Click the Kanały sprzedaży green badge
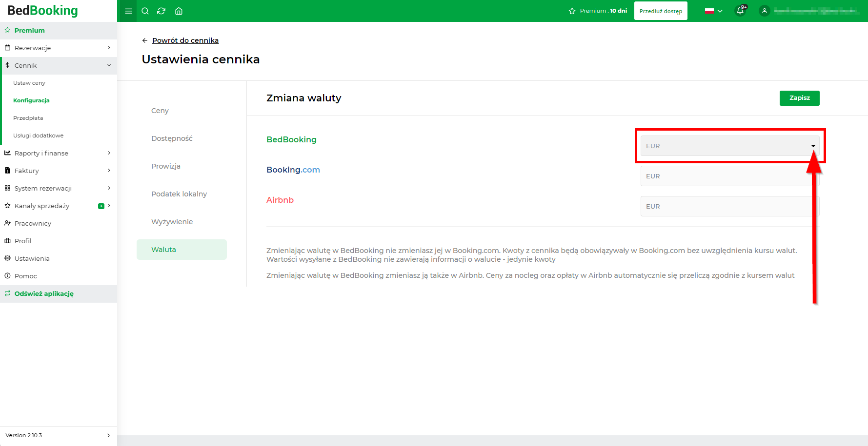This screenshot has height=446, width=868. [101, 206]
